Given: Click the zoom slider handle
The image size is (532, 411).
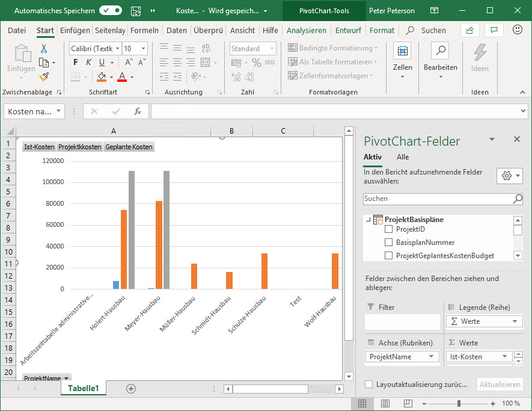Looking at the screenshot, I should click(x=459, y=403).
